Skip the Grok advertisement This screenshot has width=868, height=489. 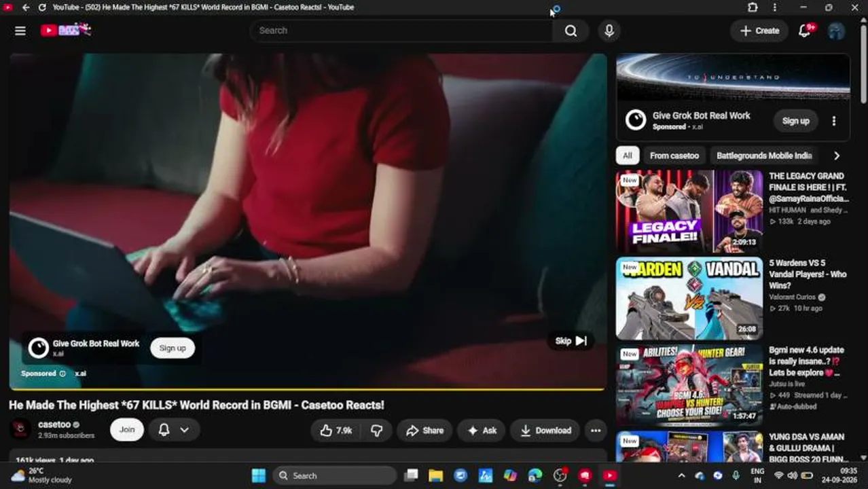tap(571, 341)
